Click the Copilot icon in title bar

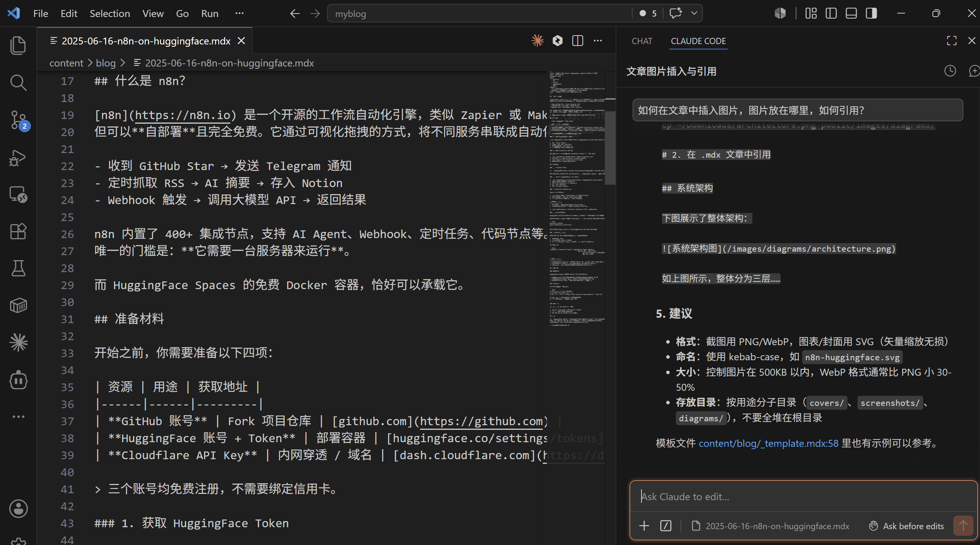780,13
